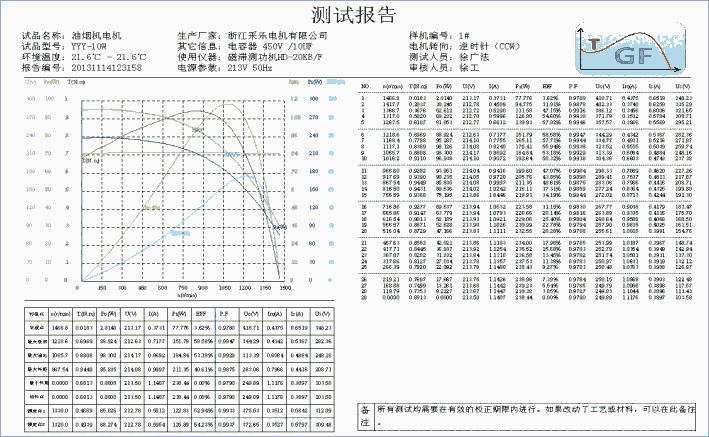Click the GF torque curve logo
Image resolution: width=709 pixels, height=437 pixels.
[631, 49]
